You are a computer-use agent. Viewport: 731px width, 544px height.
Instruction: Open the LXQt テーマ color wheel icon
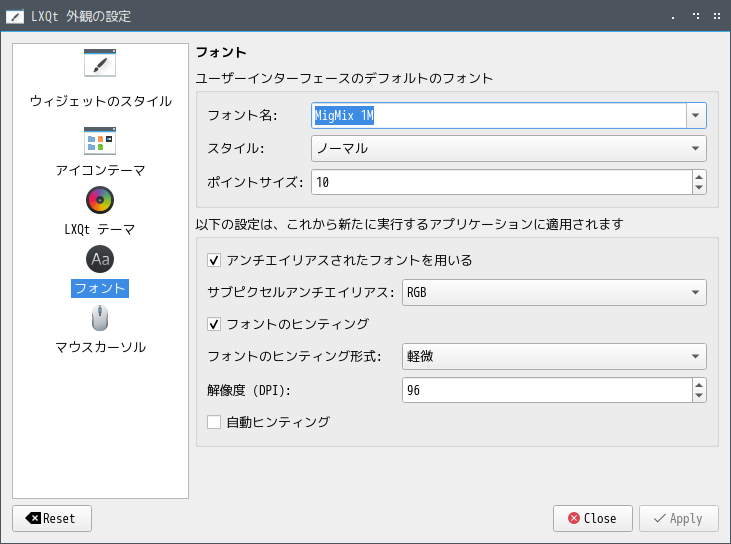pos(100,200)
